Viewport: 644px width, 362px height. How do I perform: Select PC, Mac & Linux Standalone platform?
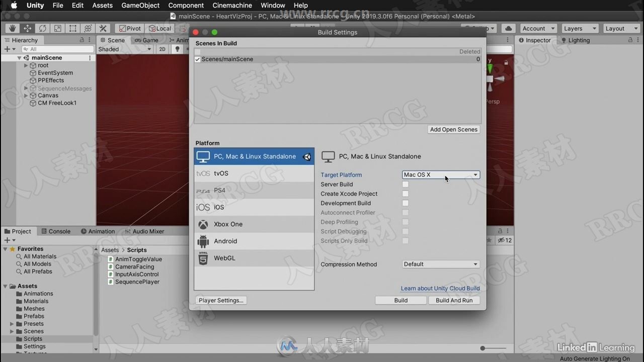[x=254, y=156]
